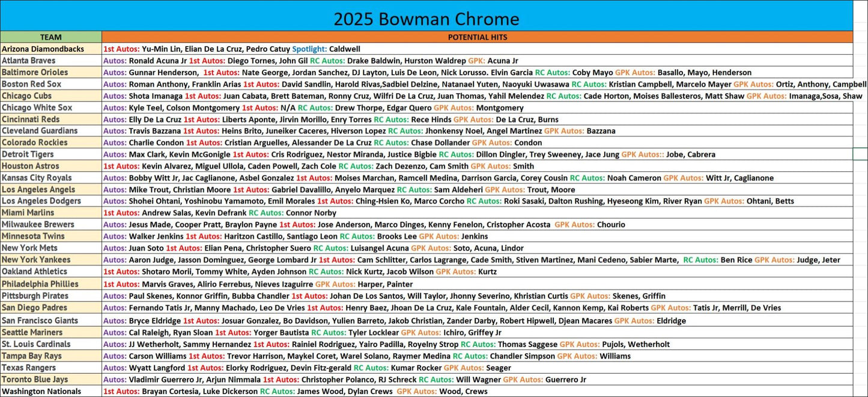Screen dimensions: 868x397
Task: Select the Los Angeles Dodgers team cell
Action: point(51,201)
